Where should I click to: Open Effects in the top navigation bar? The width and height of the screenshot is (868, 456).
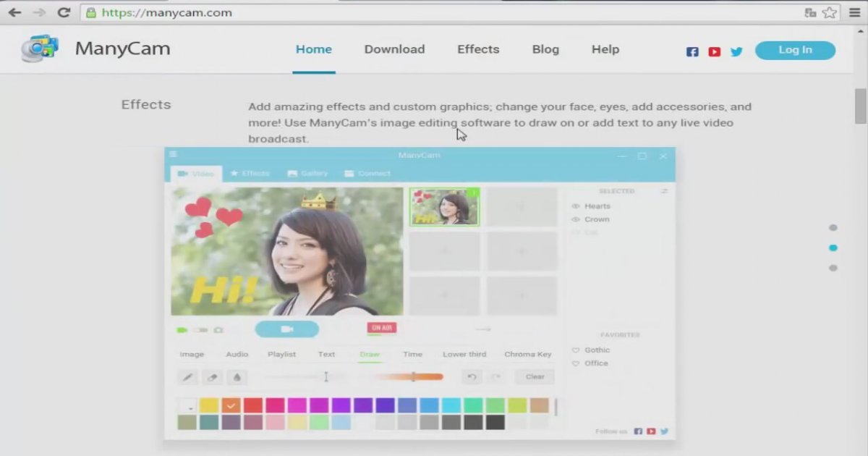[478, 49]
